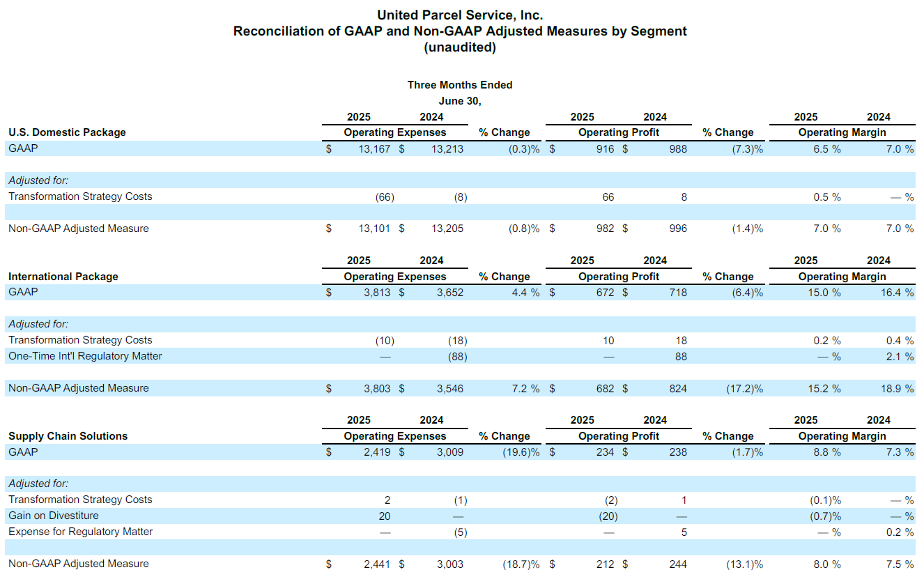This screenshot has width=924, height=579.
Task: Click the 13,213 operating expenses cell
Action: click(x=447, y=148)
